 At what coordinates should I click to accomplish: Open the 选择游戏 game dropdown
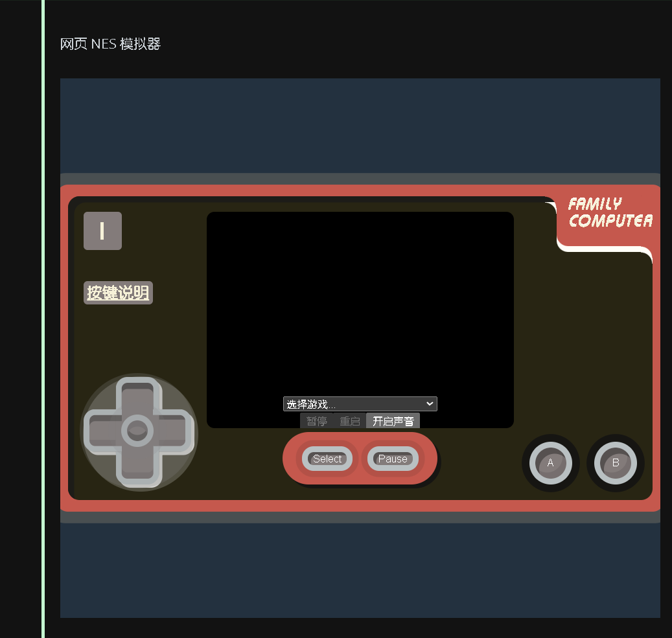pyautogui.click(x=360, y=404)
